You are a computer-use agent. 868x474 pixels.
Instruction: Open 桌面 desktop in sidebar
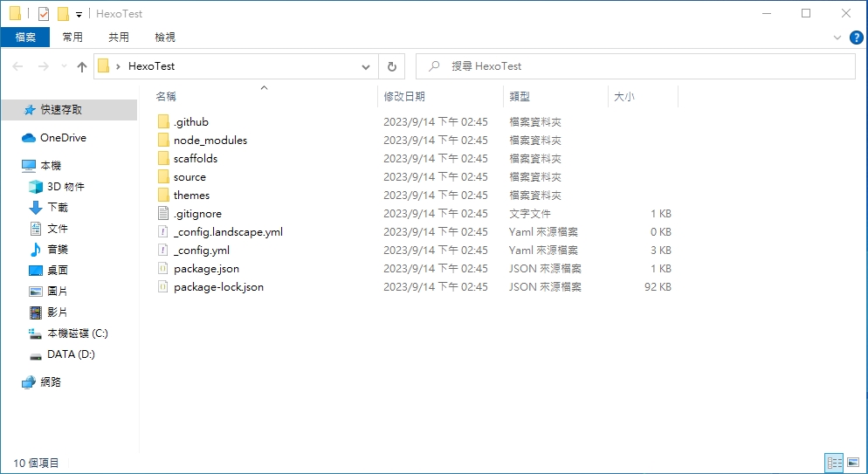coord(48,270)
